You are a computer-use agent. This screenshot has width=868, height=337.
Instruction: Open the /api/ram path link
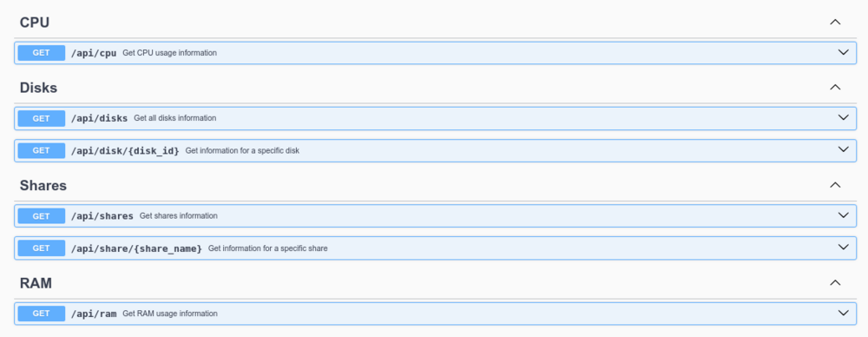94,314
